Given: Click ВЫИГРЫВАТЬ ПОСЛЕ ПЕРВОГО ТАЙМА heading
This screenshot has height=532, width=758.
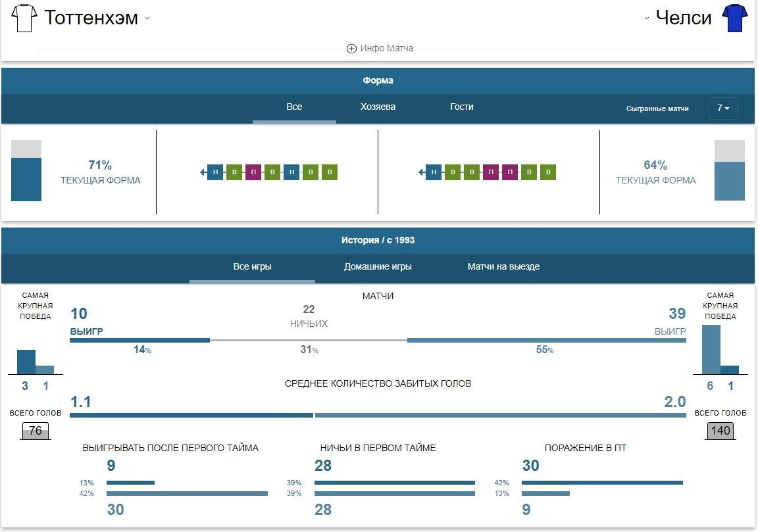Looking at the screenshot, I should [x=170, y=448].
